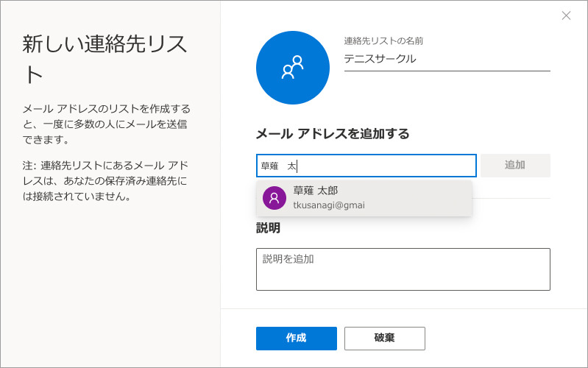Click the 注: note paragraph in left panel
The image size is (588, 368).
(x=106, y=181)
